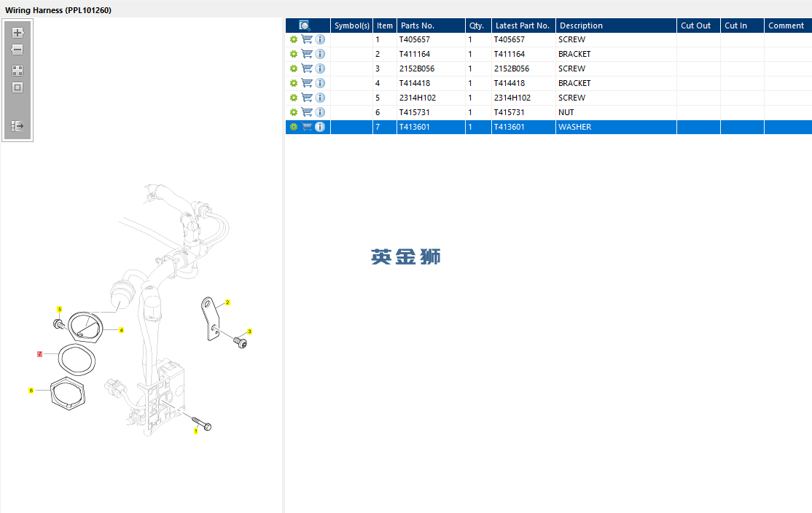Image resolution: width=812 pixels, height=513 pixels.
Task: Select highlighted red callout 7
Action: (x=40, y=354)
